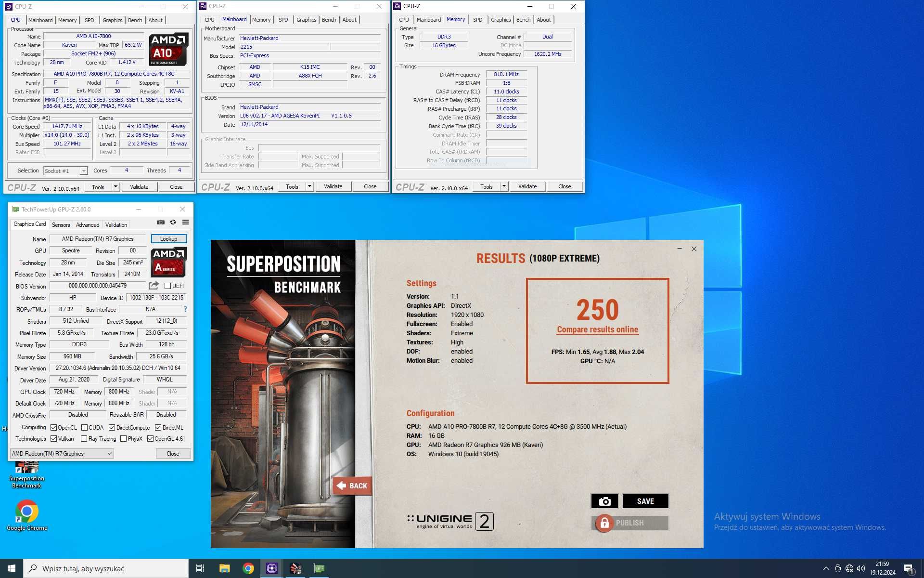
Task: Open the GPU-Z hamburger menu
Action: (186, 222)
